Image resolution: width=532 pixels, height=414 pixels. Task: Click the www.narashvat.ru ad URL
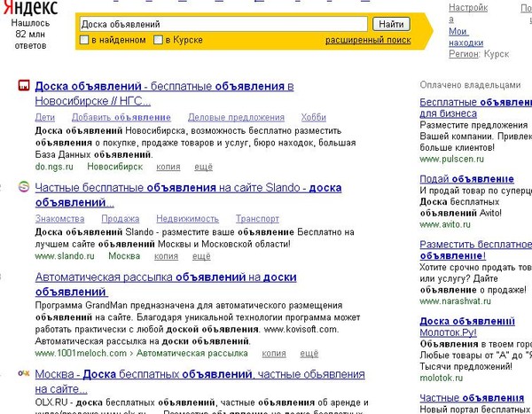click(x=455, y=301)
